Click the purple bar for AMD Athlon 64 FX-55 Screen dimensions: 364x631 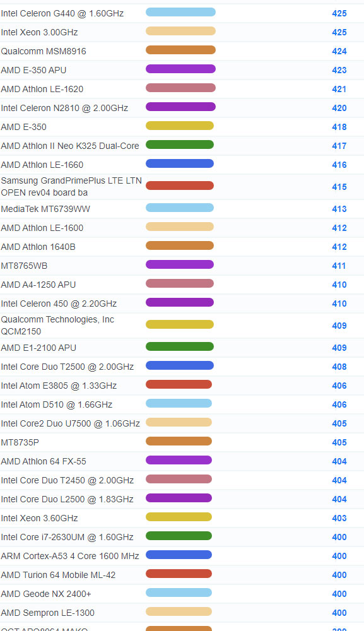click(179, 460)
